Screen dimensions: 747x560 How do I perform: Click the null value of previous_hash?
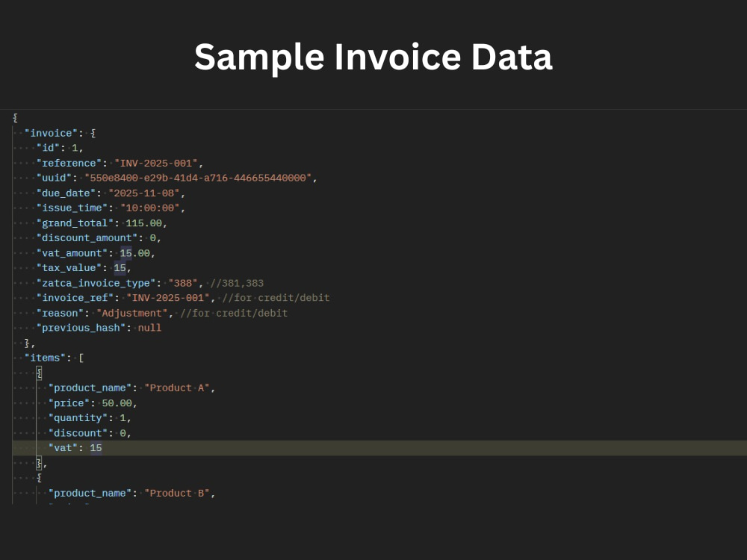click(149, 328)
